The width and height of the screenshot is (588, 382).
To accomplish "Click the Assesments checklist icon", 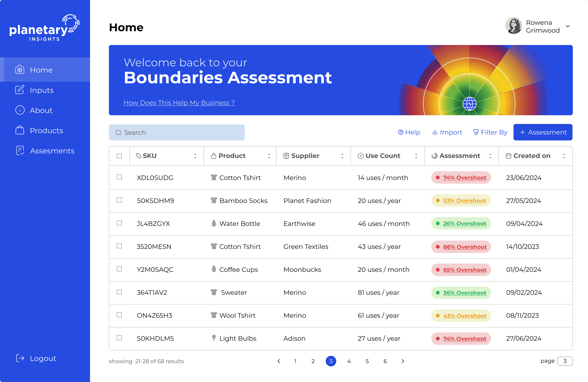I will click(20, 150).
